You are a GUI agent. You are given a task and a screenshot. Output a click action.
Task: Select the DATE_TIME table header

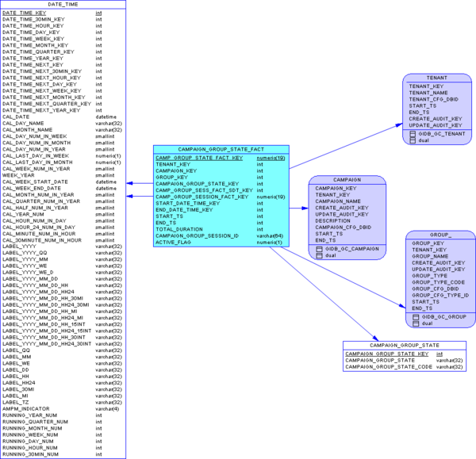pos(63,5)
